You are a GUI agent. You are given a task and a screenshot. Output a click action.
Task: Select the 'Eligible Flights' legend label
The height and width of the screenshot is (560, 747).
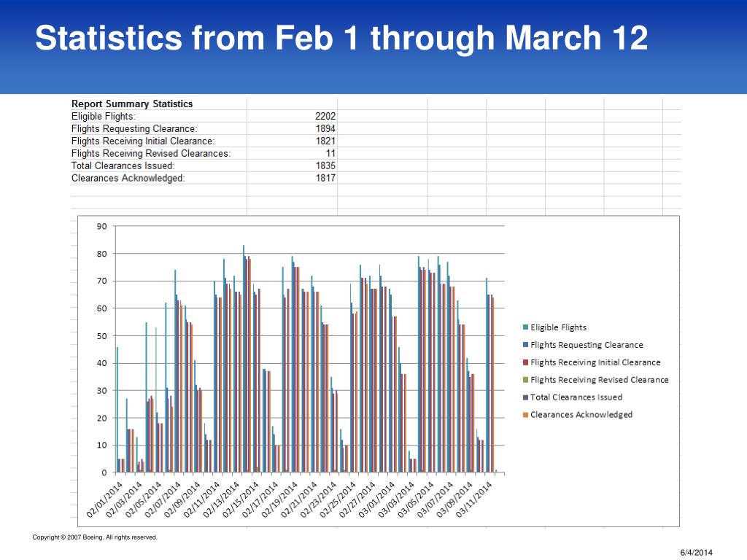point(558,327)
